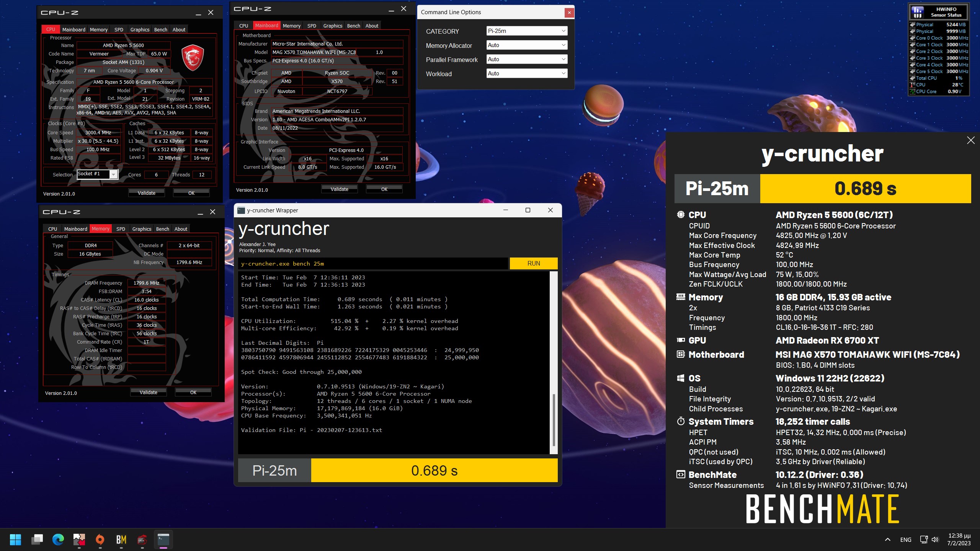Click the AMD Radeon RX 6700 XT text
Screen dimensions: 980x551
(827, 340)
